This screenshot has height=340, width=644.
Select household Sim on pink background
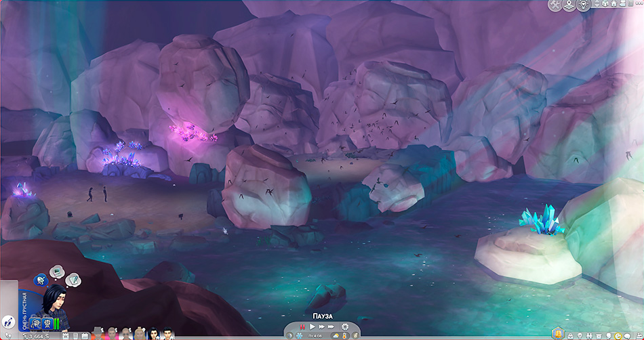pyautogui.click(x=112, y=333)
